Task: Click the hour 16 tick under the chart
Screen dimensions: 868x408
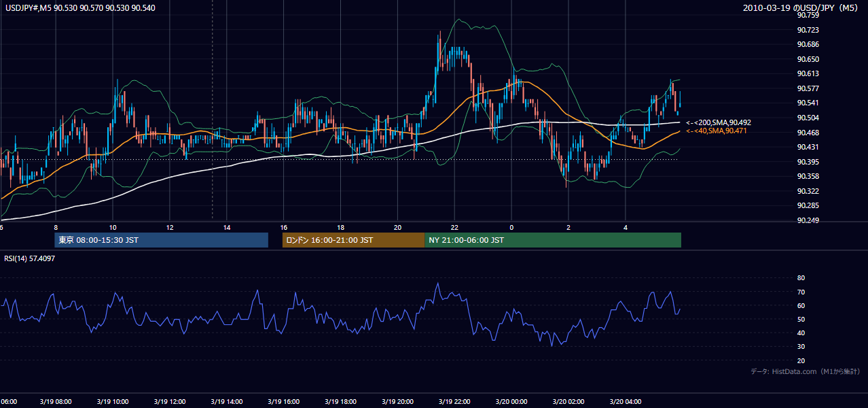Action: coord(284,228)
